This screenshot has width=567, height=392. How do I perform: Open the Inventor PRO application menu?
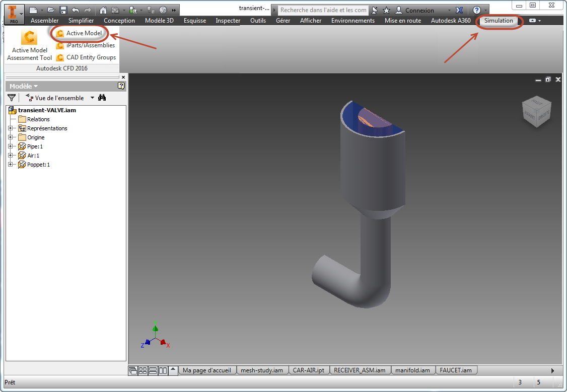pos(14,14)
